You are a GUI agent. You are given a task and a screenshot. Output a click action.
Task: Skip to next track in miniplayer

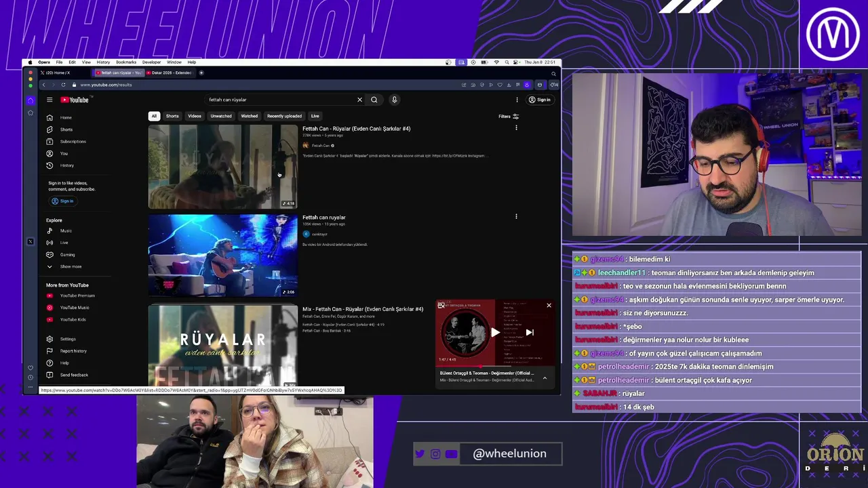(x=530, y=332)
